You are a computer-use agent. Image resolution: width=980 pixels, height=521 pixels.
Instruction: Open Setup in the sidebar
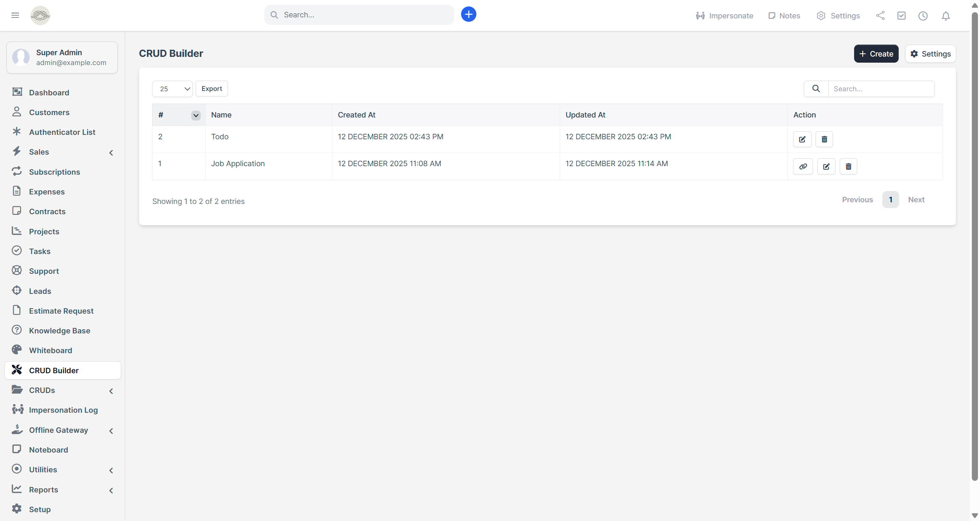coord(63,509)
